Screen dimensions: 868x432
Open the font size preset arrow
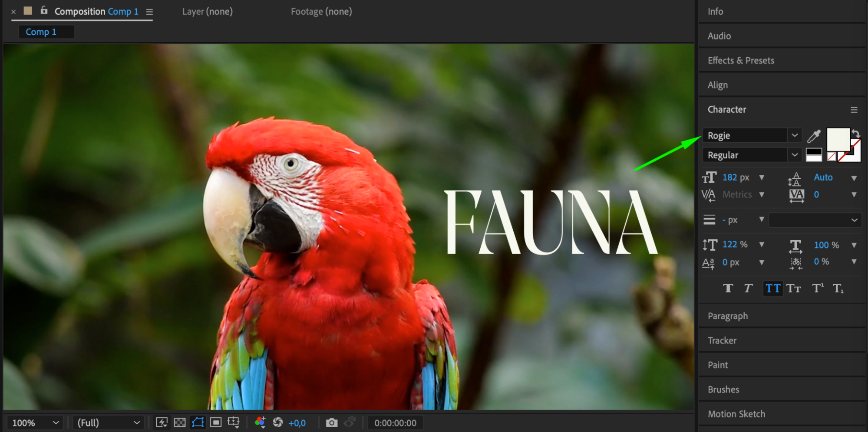(762, 177)
